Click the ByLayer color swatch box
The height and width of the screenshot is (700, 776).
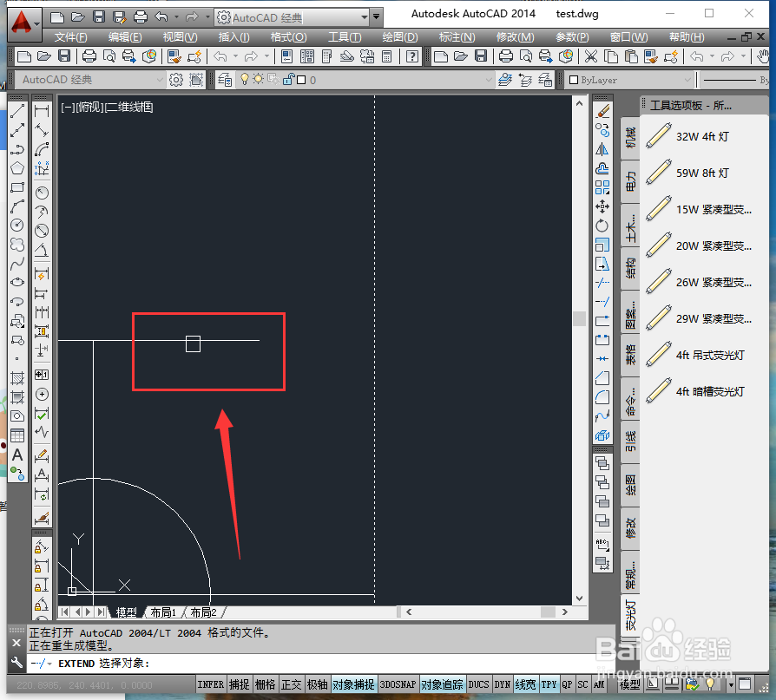[574, 80]
